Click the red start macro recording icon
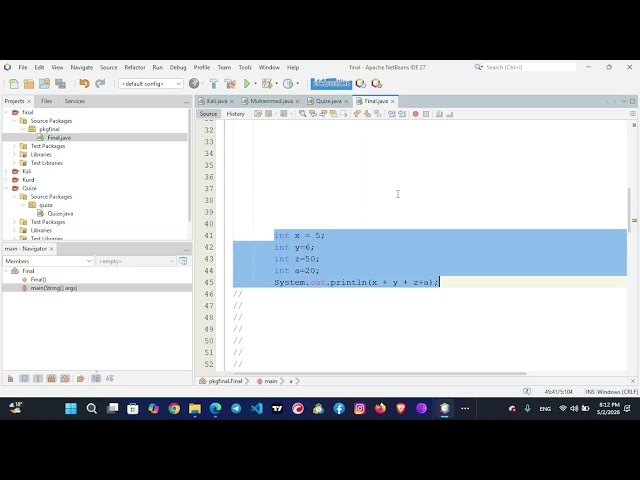640x480 pixels. [x=416, y=114]
